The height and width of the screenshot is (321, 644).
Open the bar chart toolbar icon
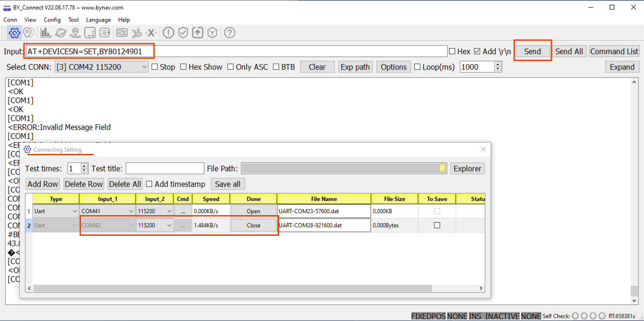click(x=46, y=32)
